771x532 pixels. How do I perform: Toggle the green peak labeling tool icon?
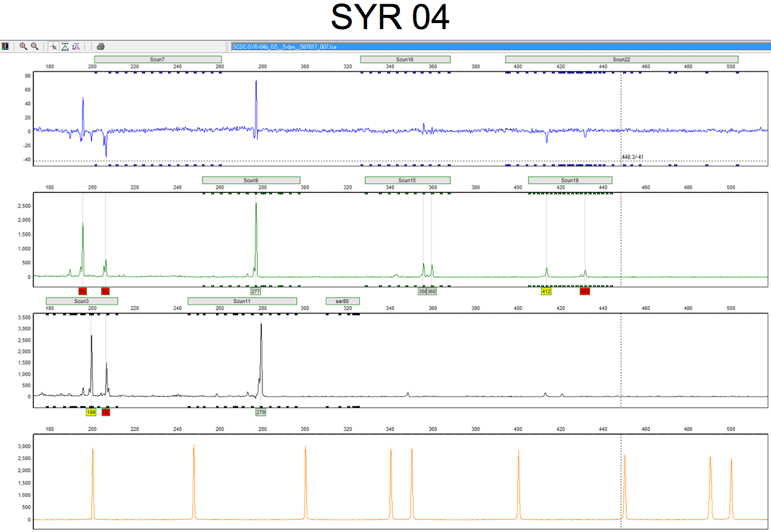[x=65, y=46]
